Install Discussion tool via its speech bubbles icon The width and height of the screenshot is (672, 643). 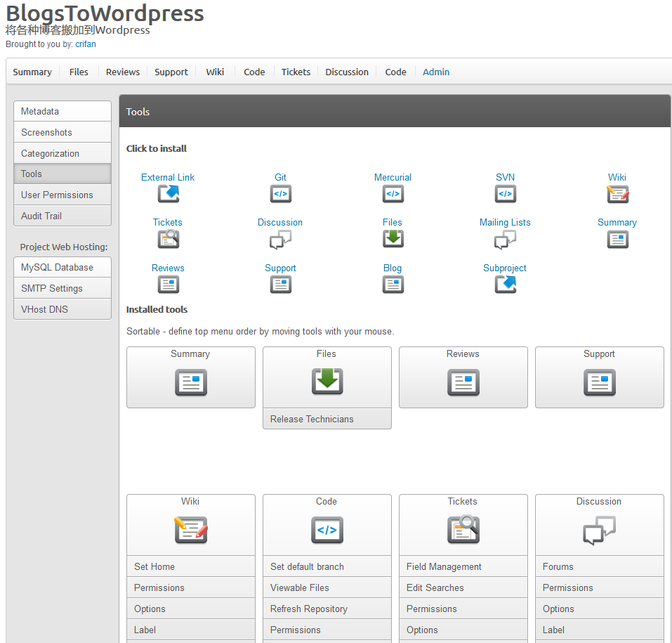(281, 240)
